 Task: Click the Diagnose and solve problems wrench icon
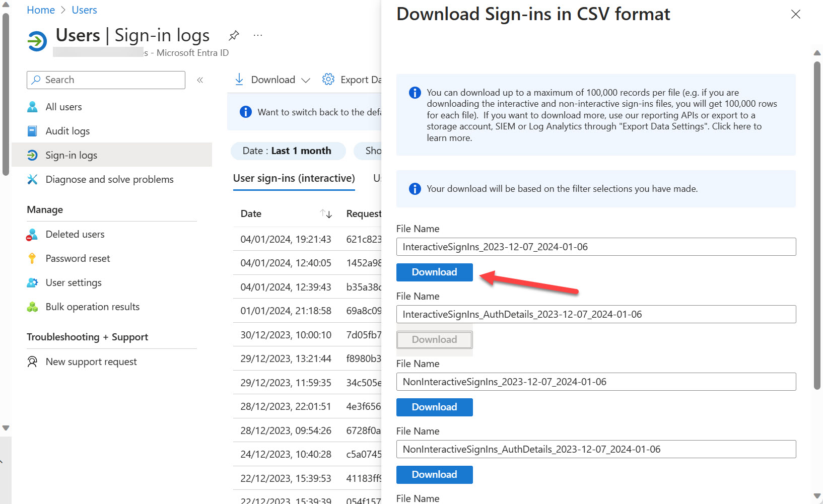coord(32,179)
